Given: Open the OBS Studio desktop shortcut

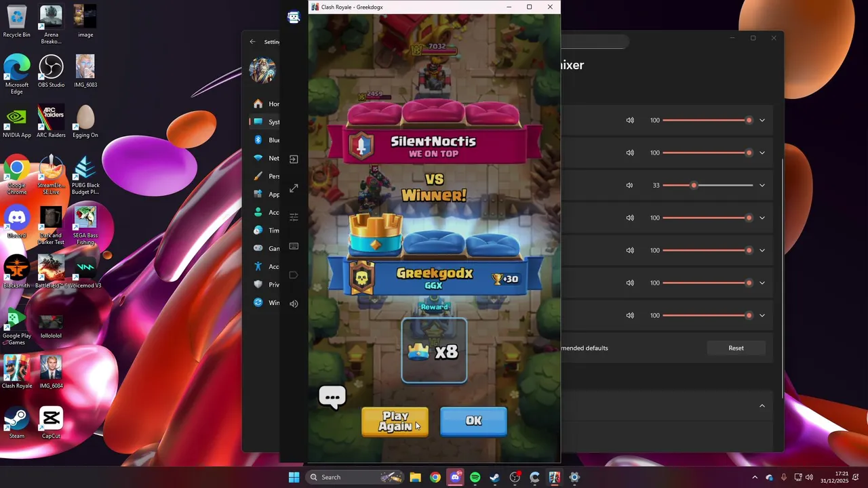Looking at the screenshot, I should coord(51,71).
